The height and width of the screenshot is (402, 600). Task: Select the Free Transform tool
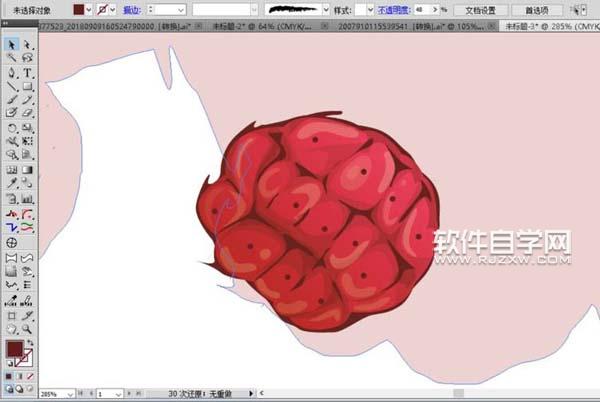click(x=27, y=141)
